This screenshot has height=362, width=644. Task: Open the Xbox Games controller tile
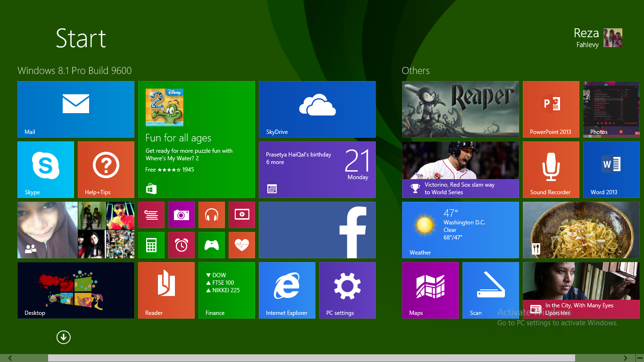(x=212, y=245)
